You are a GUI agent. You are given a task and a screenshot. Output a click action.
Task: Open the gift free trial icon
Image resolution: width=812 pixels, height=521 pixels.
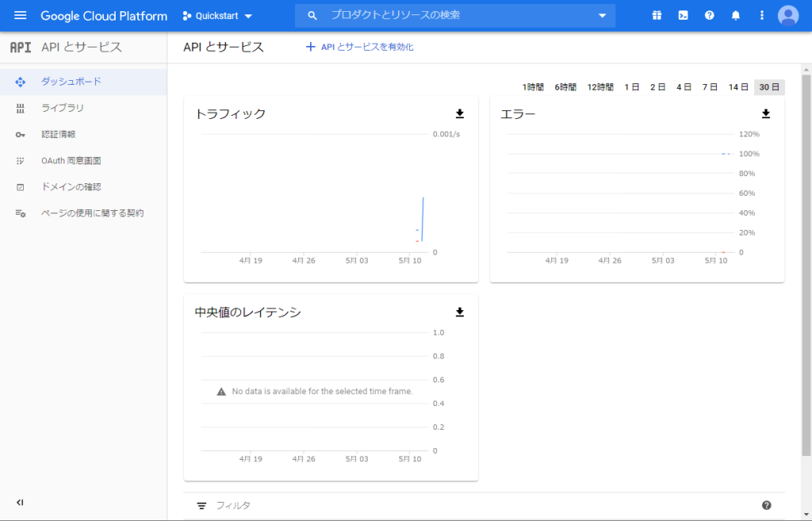point(657,16)
